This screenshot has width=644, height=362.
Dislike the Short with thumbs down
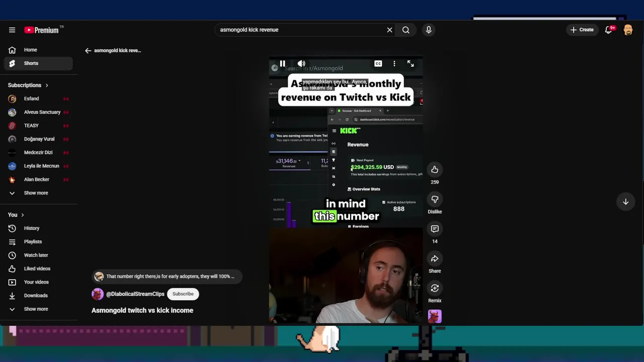(x=435, y=200)
